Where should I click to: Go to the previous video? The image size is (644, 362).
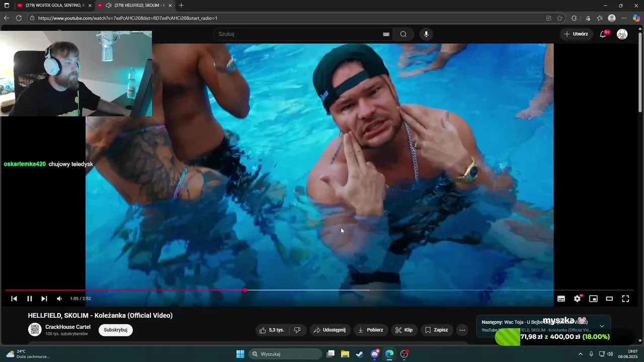[x=14, y=299]
